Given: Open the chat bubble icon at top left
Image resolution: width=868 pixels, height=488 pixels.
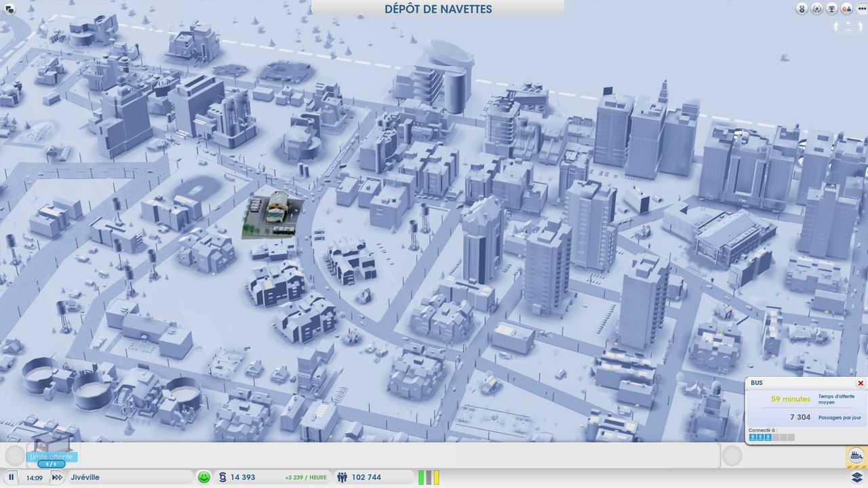Looking at the screenshot, I should click(9, 9).
